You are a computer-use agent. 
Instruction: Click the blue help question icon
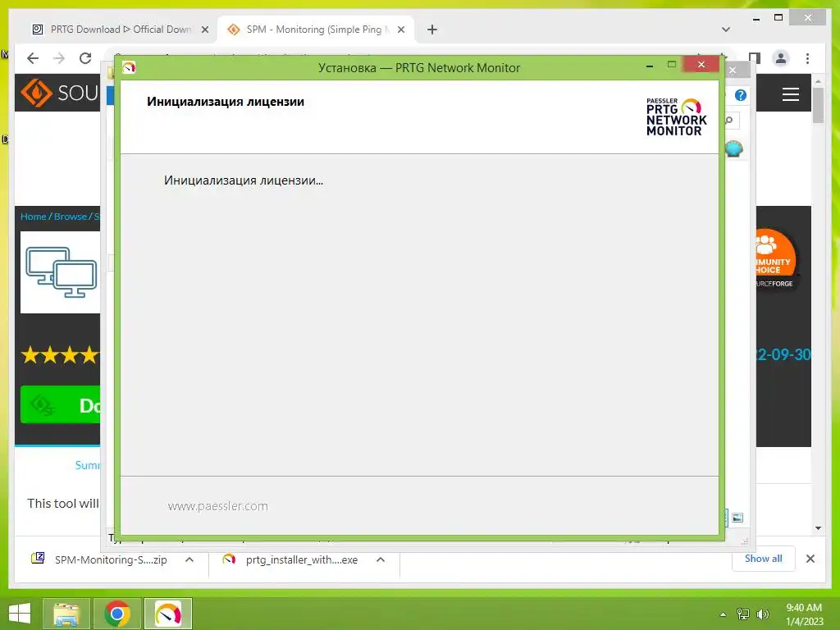(741, 95)
